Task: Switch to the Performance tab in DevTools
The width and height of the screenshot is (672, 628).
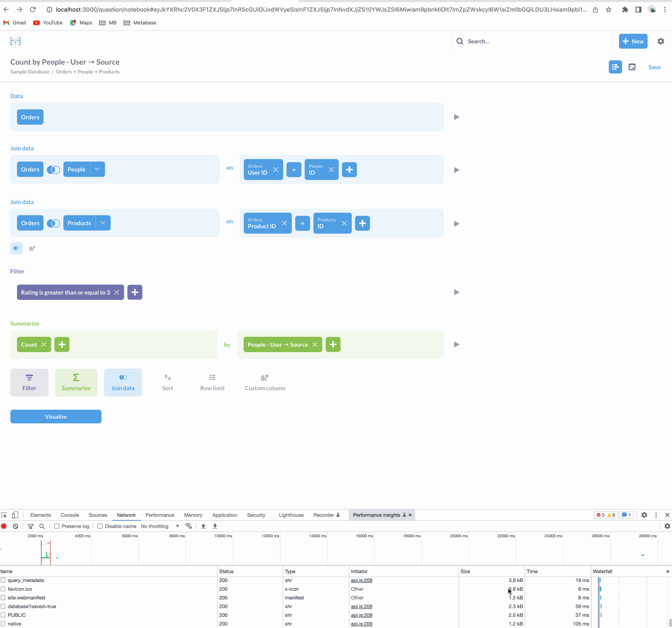Action: coord(160,515)
